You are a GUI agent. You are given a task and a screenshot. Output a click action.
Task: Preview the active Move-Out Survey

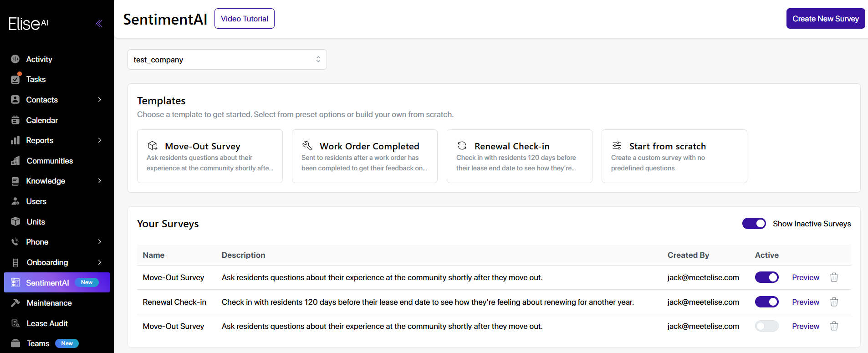click(806, 277)
